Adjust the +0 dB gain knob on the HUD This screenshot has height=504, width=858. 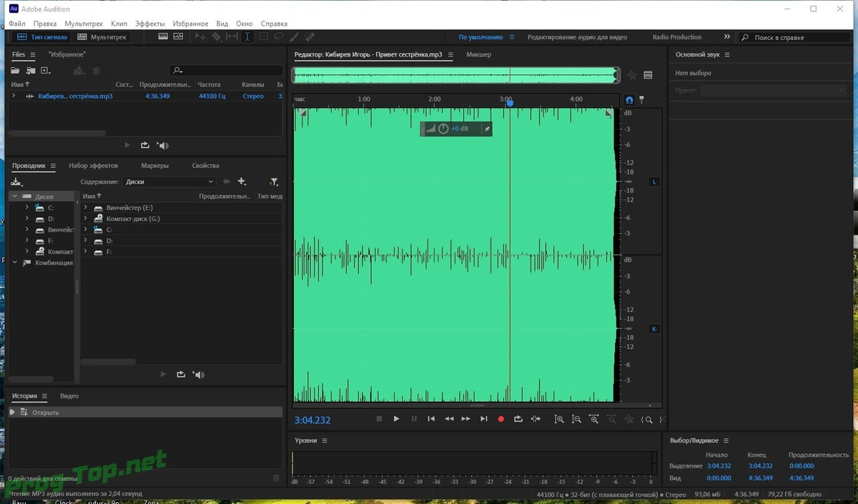point(443,129)
